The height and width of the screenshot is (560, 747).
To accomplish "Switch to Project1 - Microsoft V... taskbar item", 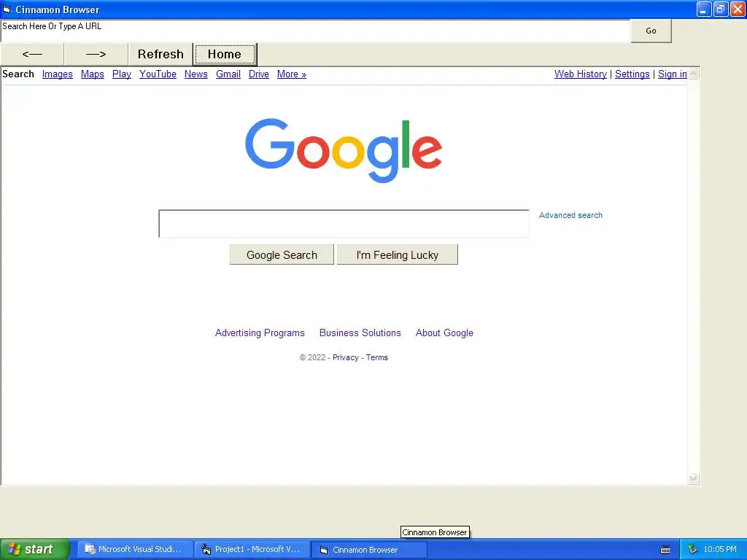I will (252, 550).
